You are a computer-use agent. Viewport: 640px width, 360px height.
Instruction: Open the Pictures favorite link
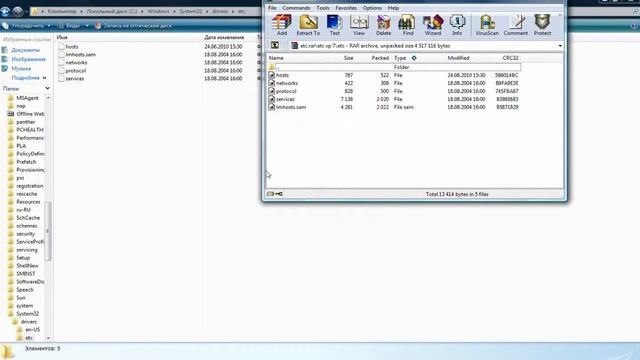tap(28, 59)
